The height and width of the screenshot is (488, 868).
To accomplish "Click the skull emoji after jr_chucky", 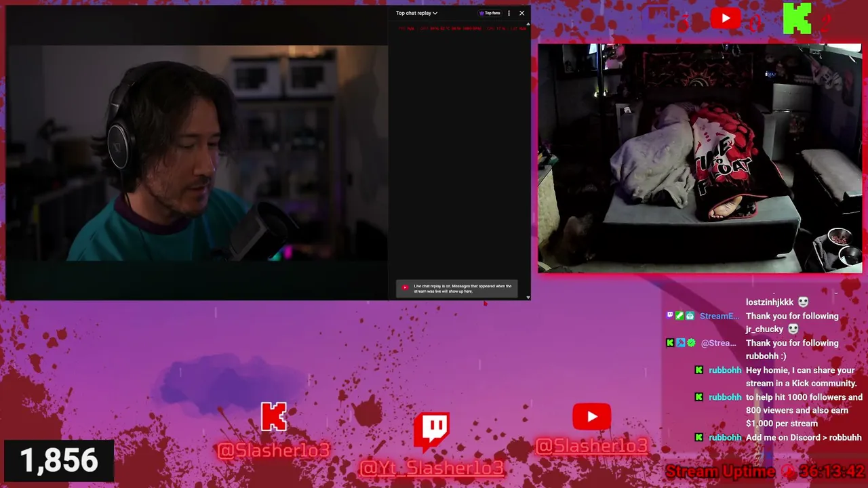I will [793, 329].
